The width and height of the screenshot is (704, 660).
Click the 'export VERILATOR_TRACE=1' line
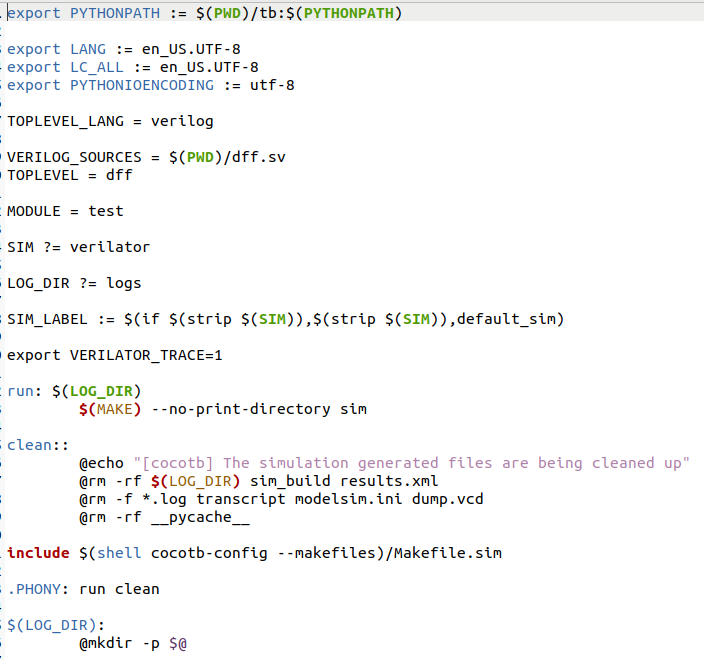point(114,355)
